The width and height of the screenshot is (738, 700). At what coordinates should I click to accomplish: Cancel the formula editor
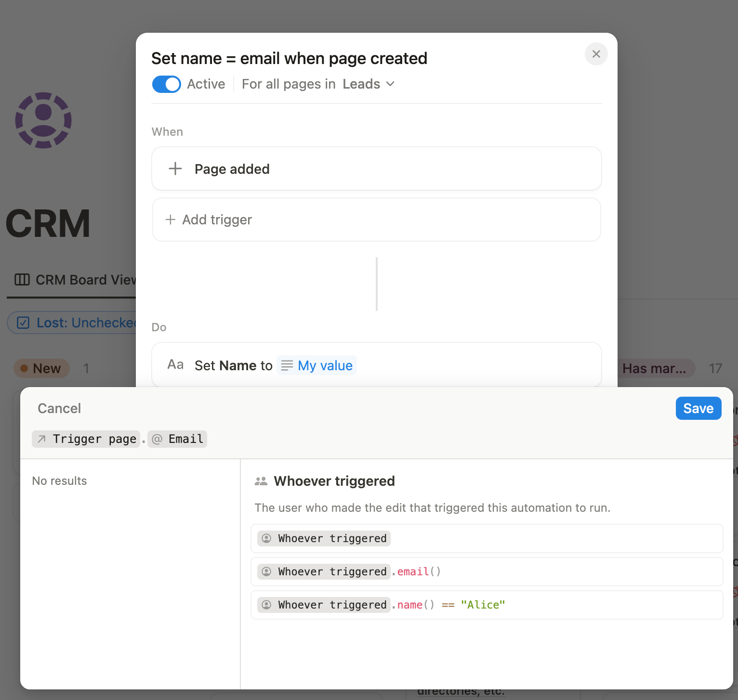tap(59, 408)
